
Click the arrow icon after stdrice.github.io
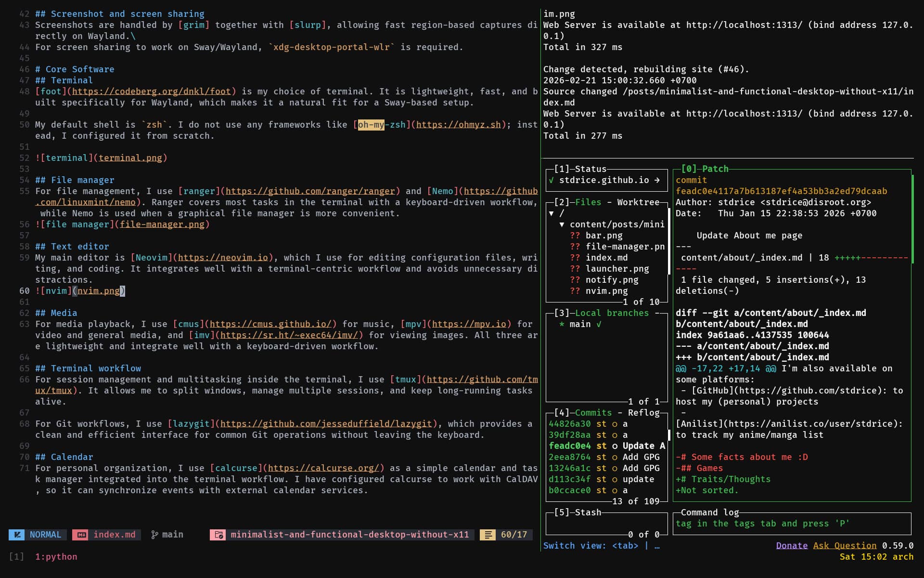pos(657,180)
